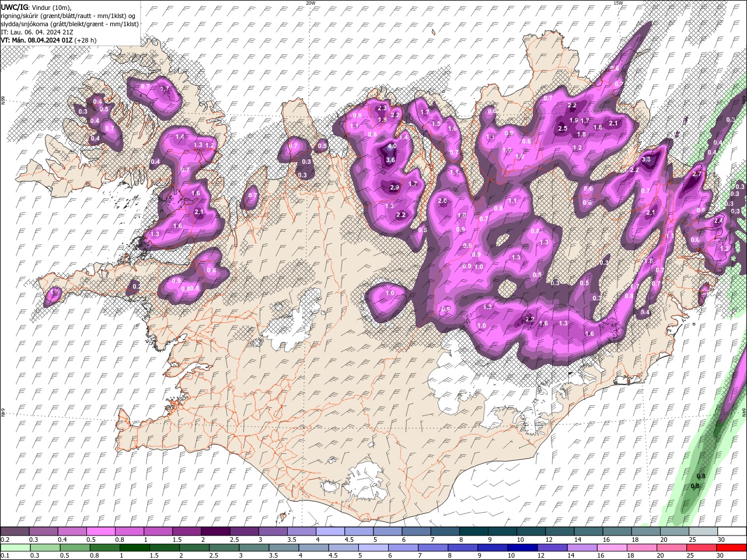Click the 'UWC/IG: Vindur (10m)' title text
Viewport: 747px width, 560px height.
click(36, 7)
